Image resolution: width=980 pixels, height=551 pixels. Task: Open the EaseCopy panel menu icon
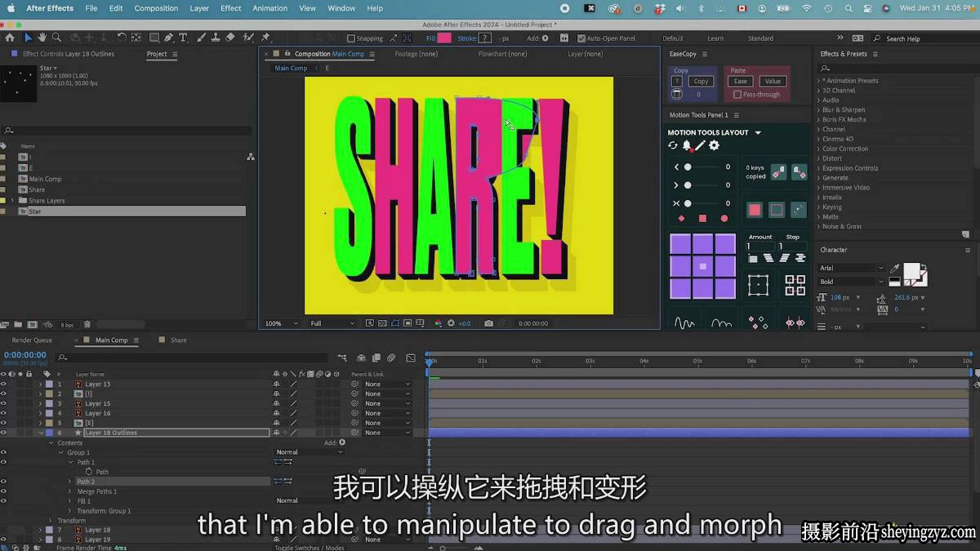click(x=703, y=54)
